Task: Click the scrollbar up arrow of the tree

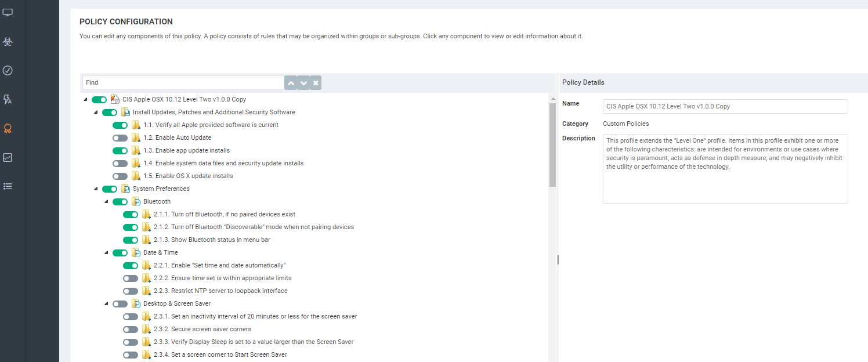Action: pyautogui.click(x=552, y=99)
